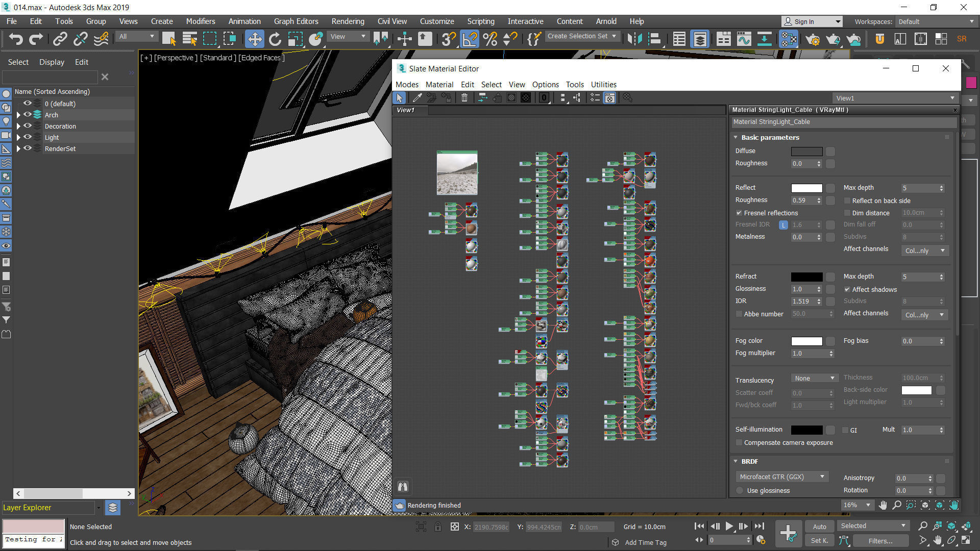Click the Reflect white color swatch

pos(806,188)
